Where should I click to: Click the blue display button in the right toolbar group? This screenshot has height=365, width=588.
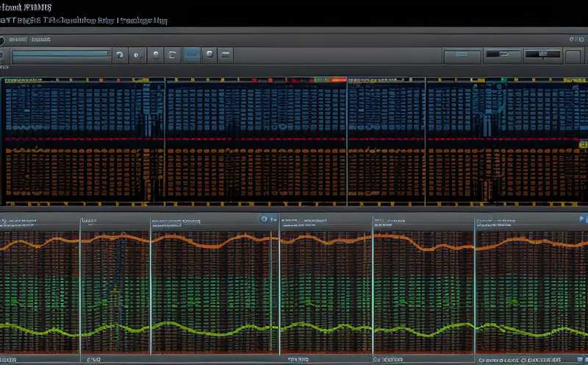(x=462, y=55)
